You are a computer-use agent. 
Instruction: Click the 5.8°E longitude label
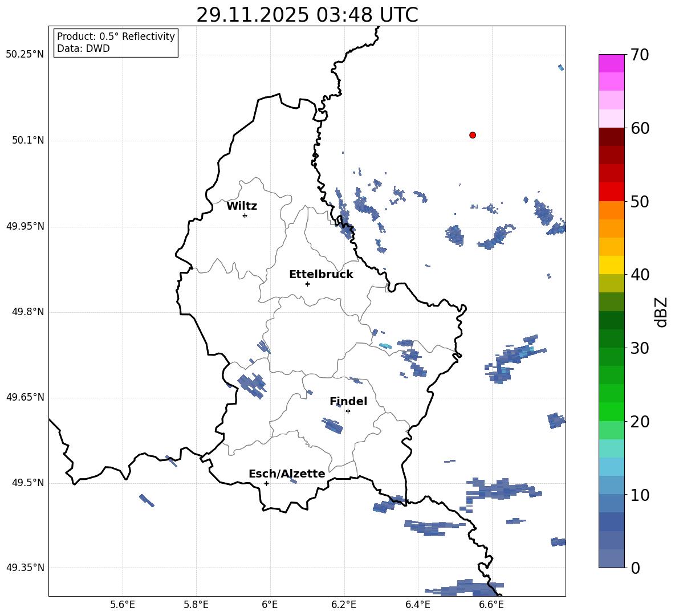[196, 605]
